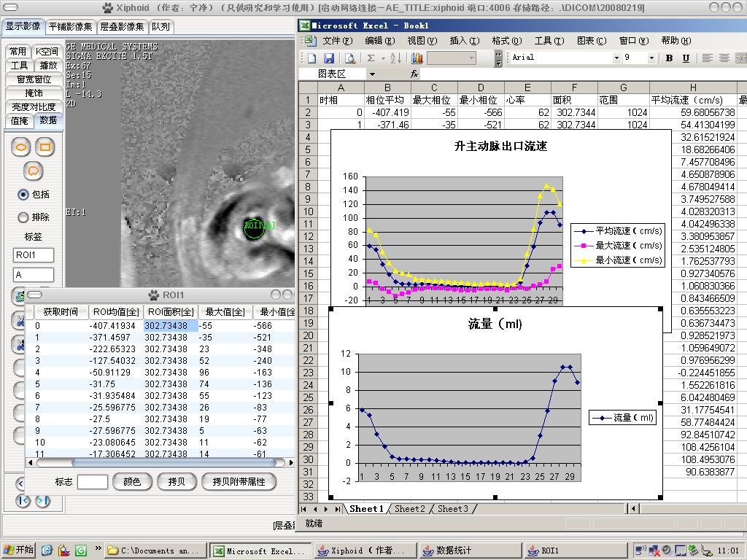Viewport: 747px width, 560px height.
Task: Click the fx insert function icon
Action: coord(414,74)
